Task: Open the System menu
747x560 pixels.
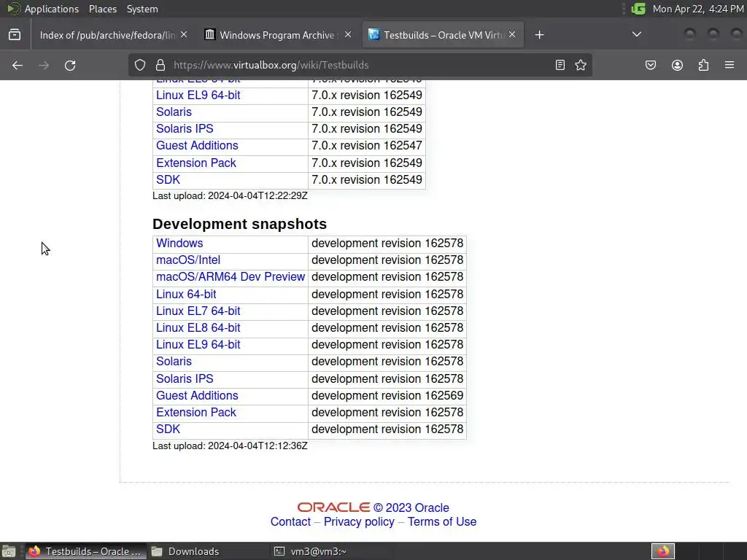Action: tap(142, 9)
